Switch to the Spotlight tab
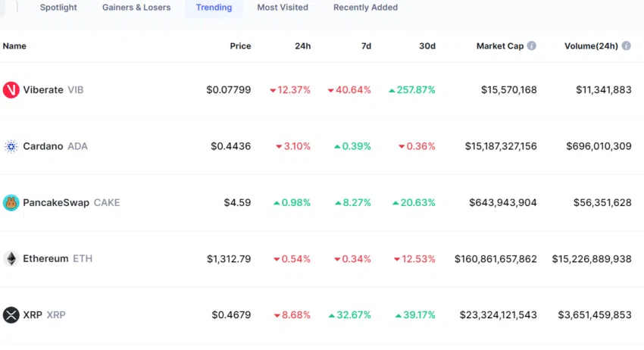 coord(58,8)
